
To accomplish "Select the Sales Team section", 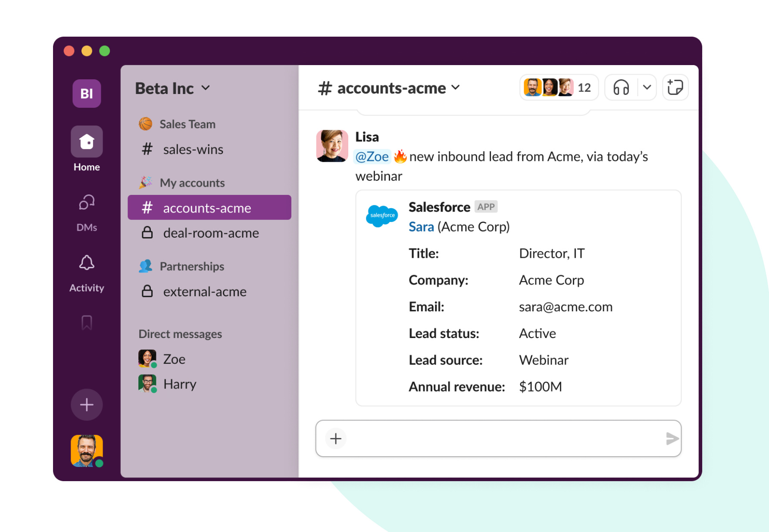I will click(177, 124).
